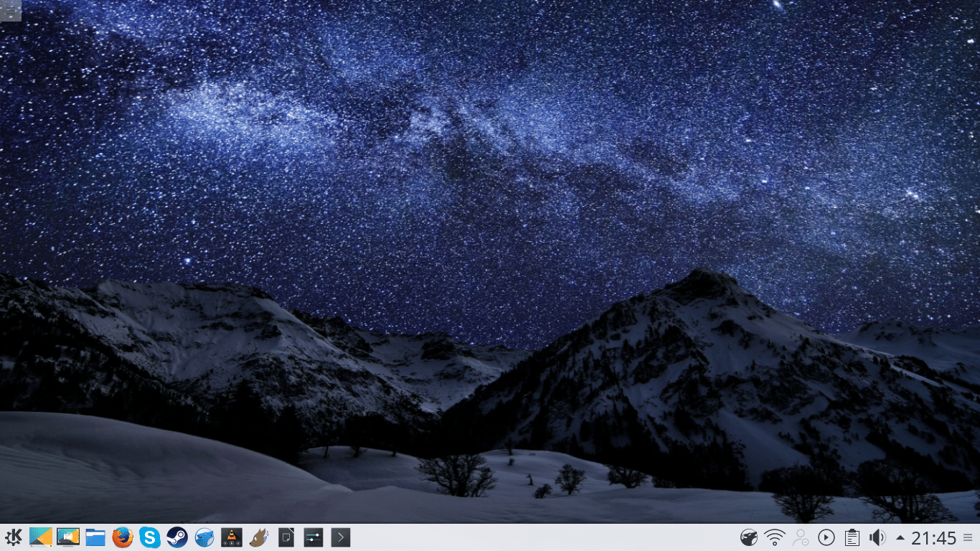Open the screenshot tool with camera icon

(68, 537)
